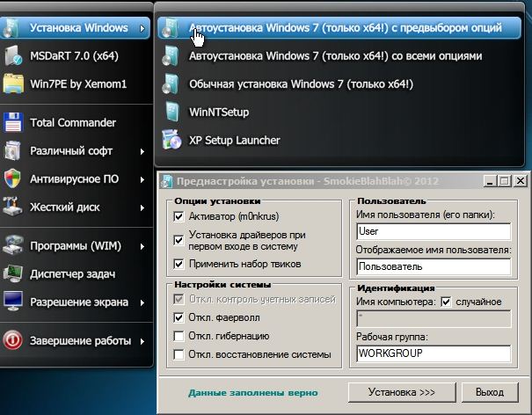Expand the Различный софт submenu arrow
Image resolution: width=532 pixels, height=415 pixels.
click(142, 151)
